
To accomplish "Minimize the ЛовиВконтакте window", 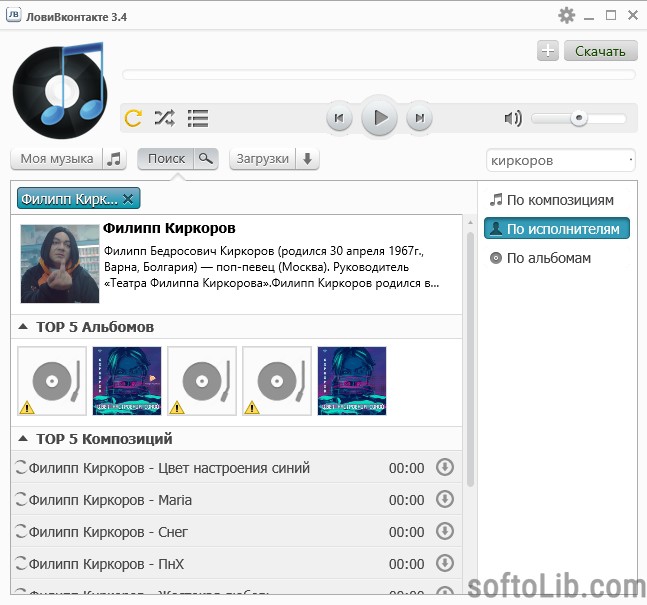I will [589, 17].
